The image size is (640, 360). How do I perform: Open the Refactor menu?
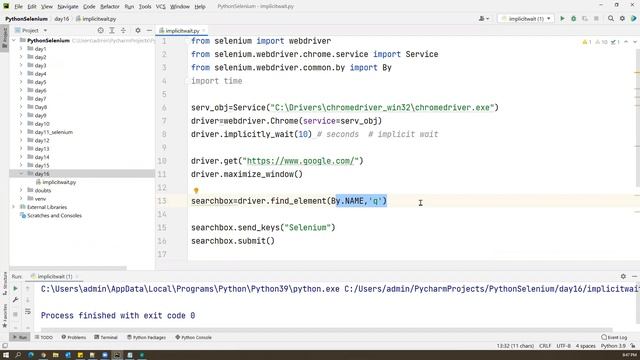click(x=110, y=7)
